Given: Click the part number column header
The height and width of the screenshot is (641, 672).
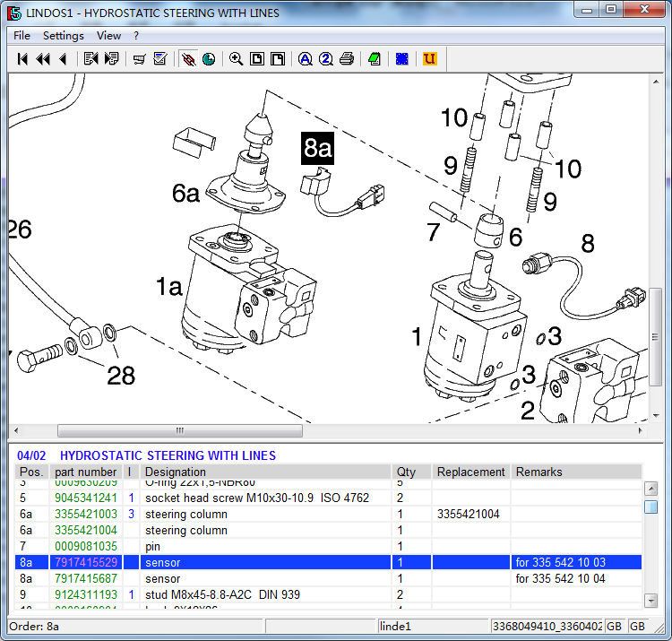Looking at the screenshot, I should pyautogui.click(x=86, y=472).
